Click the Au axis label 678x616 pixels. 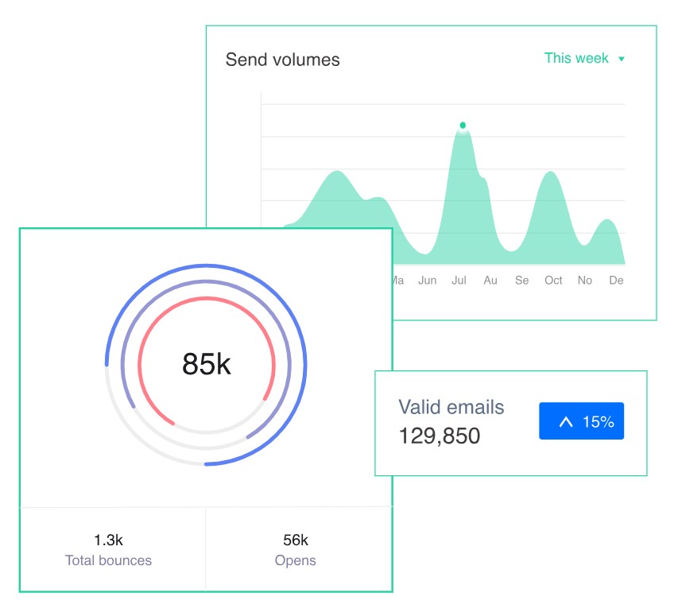click(490, 281)
